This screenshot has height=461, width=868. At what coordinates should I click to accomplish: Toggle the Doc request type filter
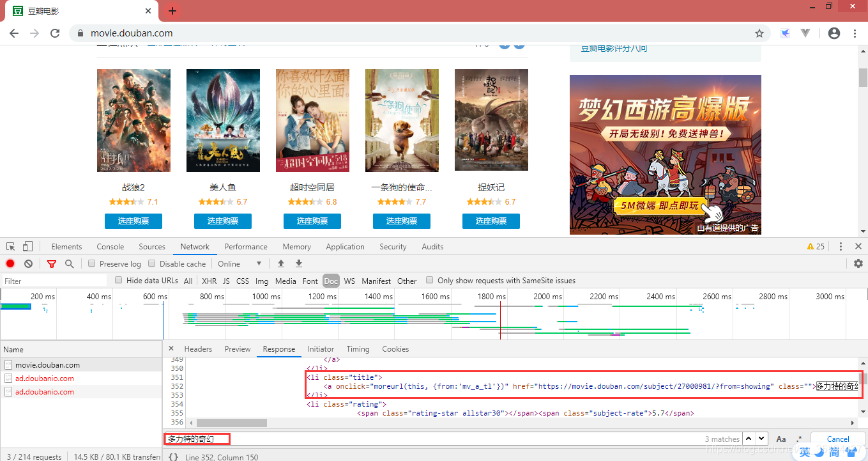click(331, 281)
